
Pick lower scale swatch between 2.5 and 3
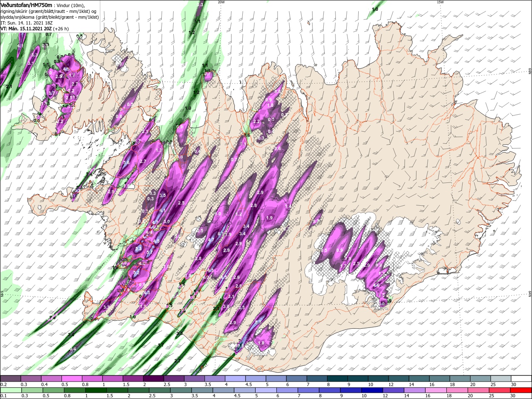click(x=159, y=390)
